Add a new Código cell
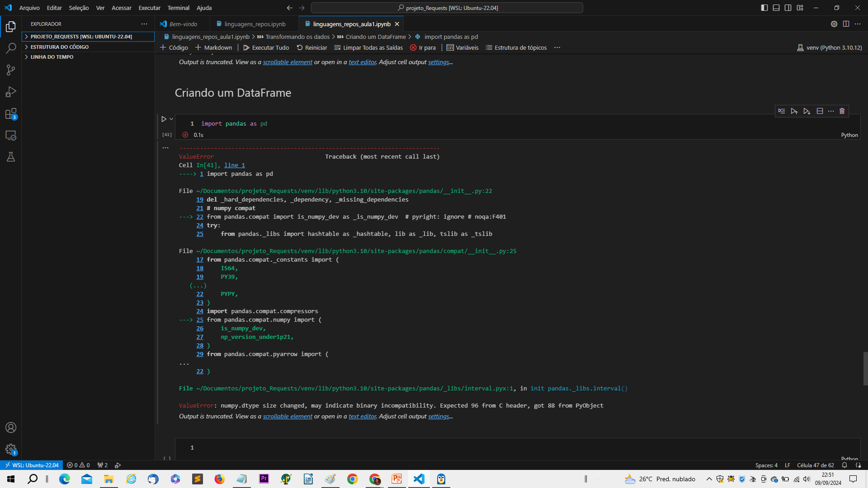 (x=174, y=47)
